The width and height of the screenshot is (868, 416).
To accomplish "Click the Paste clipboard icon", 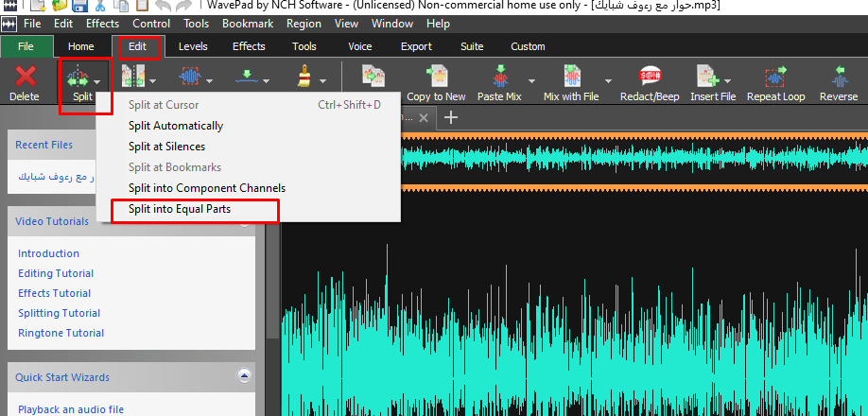I will tap(142, 7).
